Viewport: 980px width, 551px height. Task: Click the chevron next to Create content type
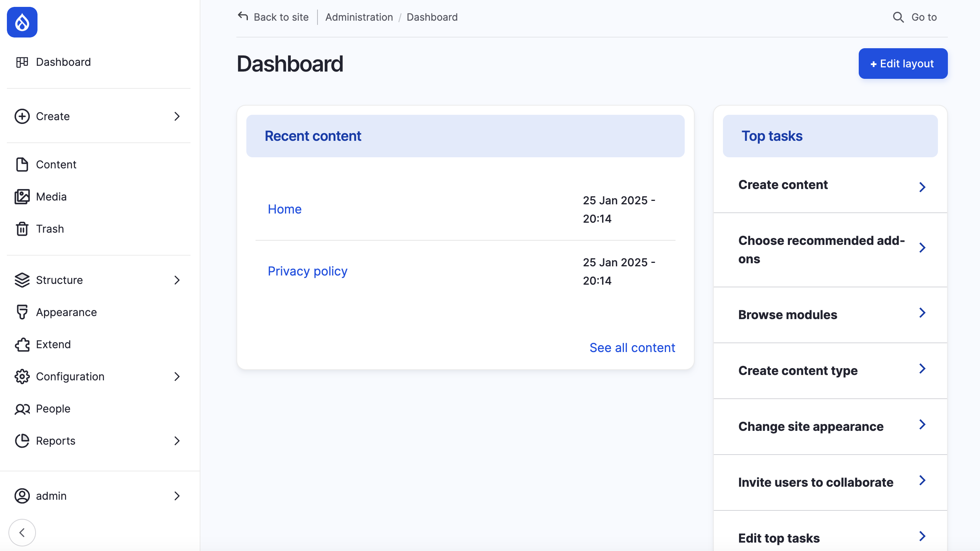pyautogui.click(x=922, y=368)
